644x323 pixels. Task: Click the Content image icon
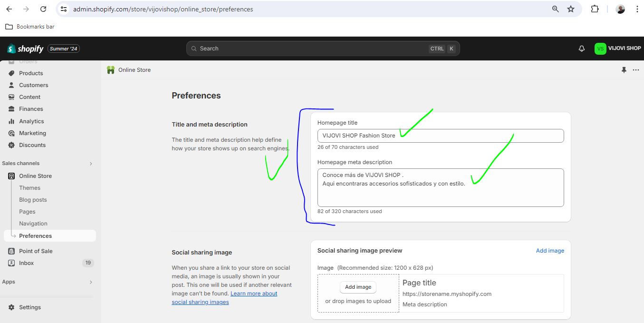click(x=11, y=97)
